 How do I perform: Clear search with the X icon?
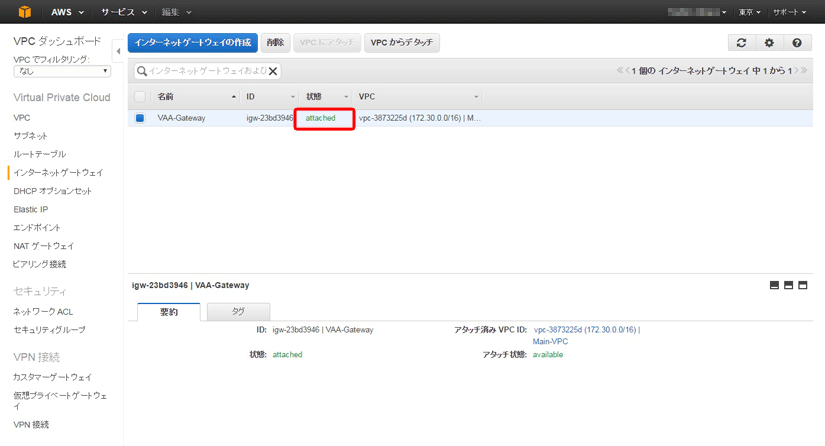coord(273,71)
